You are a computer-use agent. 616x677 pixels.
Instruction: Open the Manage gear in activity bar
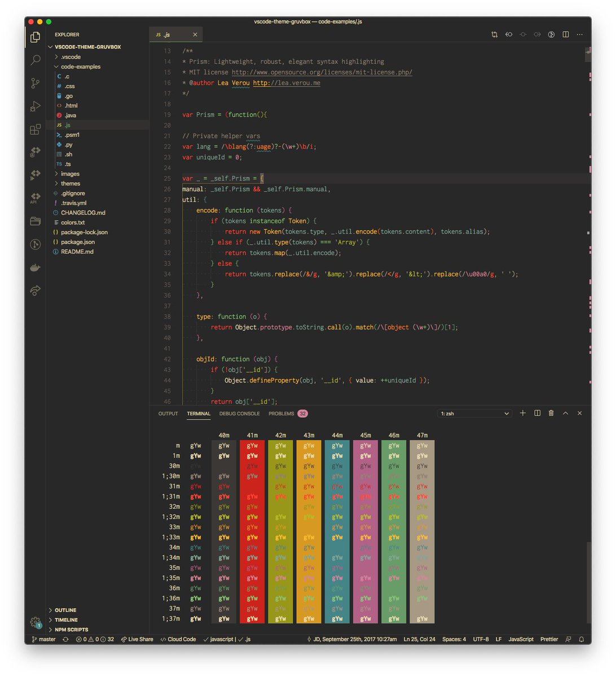(x=35, y=622)
